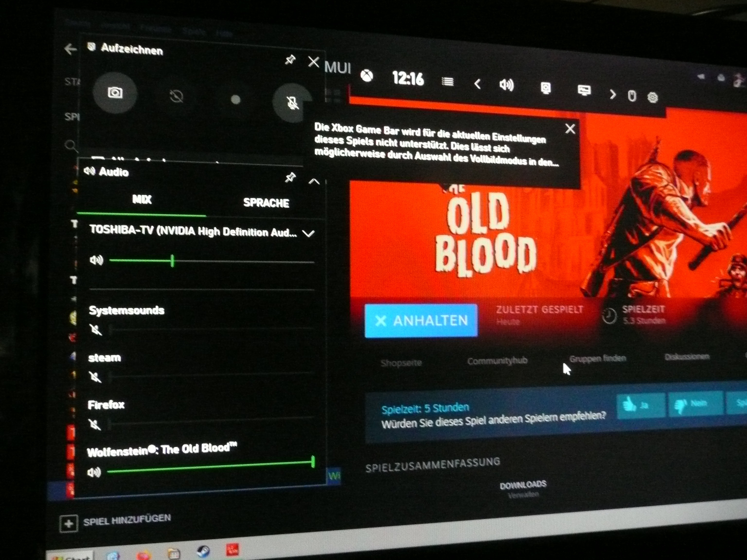Viewport: 747px width, 560px height.
Task: Mute the TOSHIBA-TV master volume speaker icon
Action: pos(96,260)
